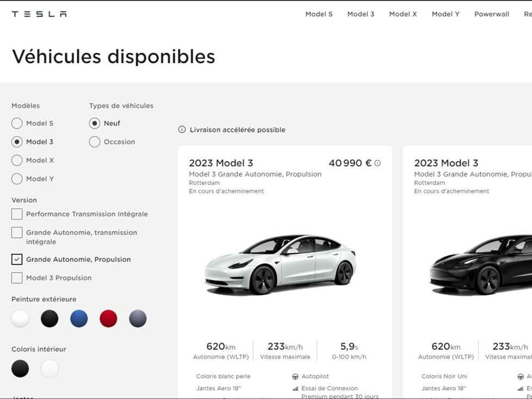Image resolution: width=532 pixels, height=399 pixels.
Task: Select the Model Y radio button
Action: (17, 179)
